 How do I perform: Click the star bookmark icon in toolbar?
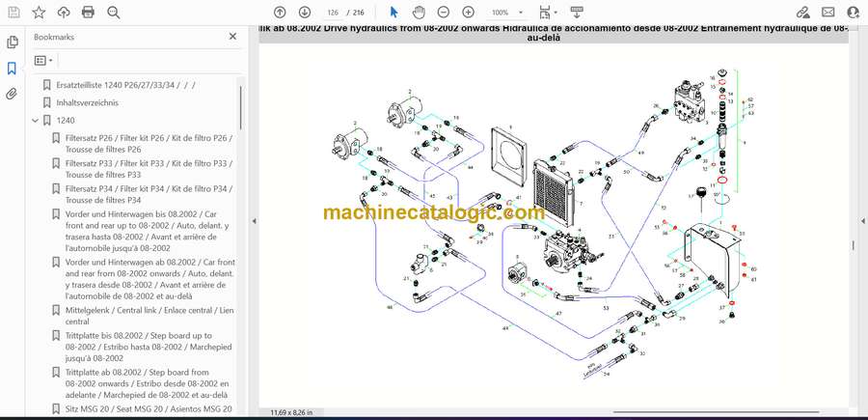click(39, 13)
